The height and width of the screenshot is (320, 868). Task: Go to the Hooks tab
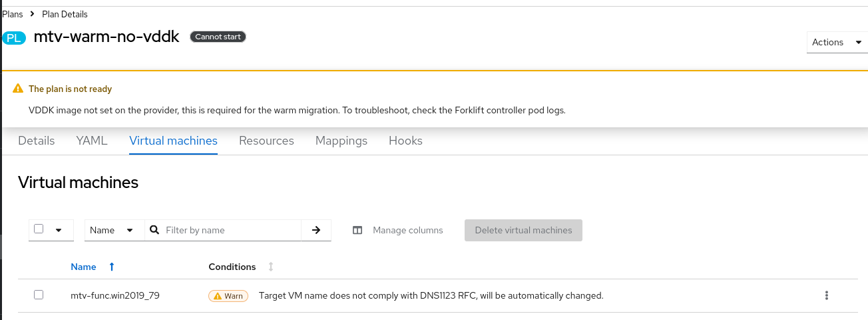(405, 141)
